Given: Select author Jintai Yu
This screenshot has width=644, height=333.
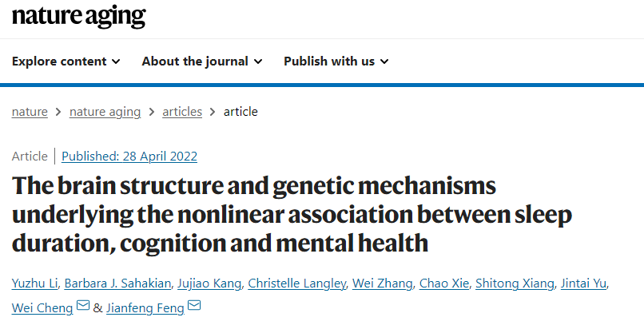Looking at the screenshot, I should coord(583,283).
